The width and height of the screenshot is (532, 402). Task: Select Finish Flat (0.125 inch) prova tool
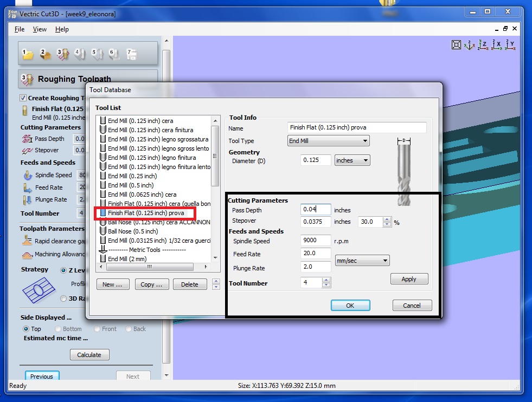pos(146,213)
